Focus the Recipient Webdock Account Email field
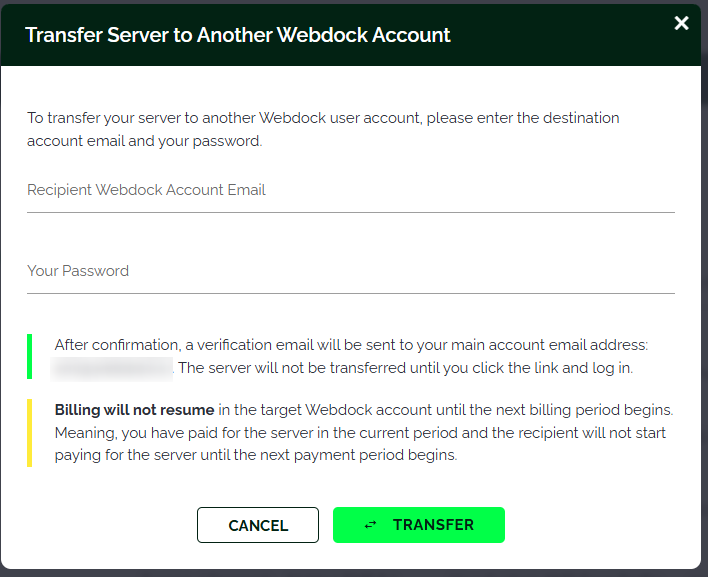The image size is (708, 577). coord(350,190)
